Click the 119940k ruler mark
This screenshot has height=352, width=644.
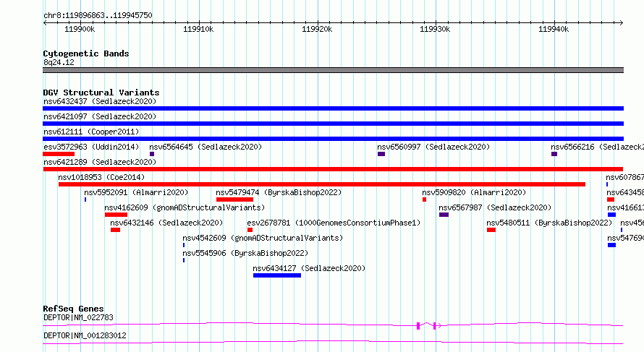pyautogui.click(x=554, y=29)
